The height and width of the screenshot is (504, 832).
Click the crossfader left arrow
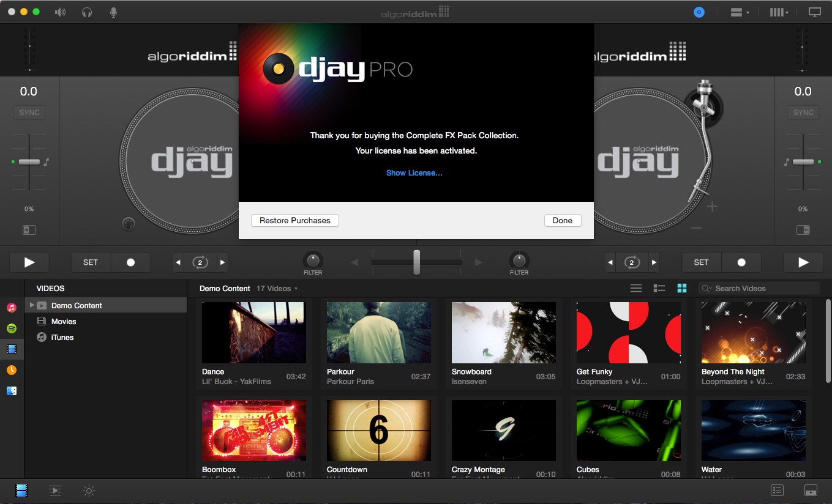(354, 262)
